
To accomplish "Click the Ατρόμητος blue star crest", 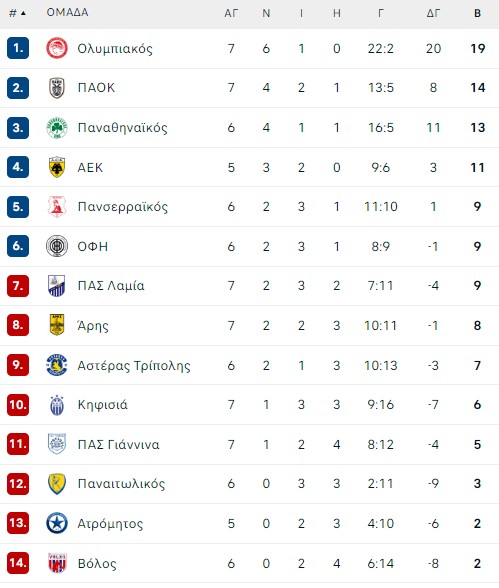I will click(57, 523).
